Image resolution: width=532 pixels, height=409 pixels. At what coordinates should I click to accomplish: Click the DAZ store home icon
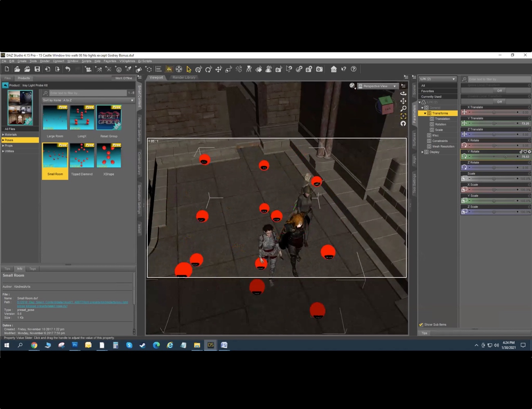334,69
